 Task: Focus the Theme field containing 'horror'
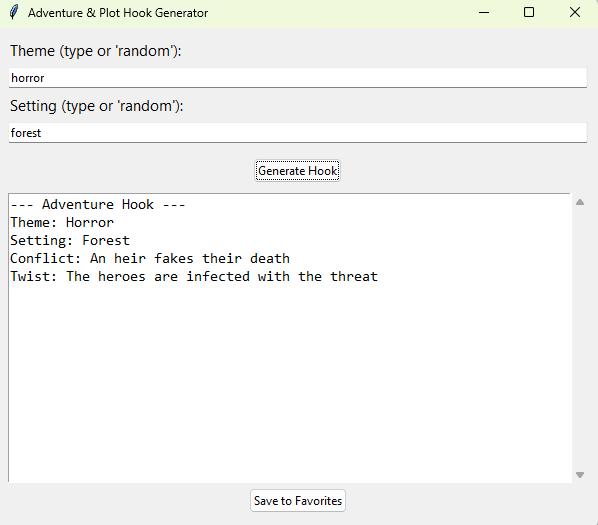tap(297, 78)
